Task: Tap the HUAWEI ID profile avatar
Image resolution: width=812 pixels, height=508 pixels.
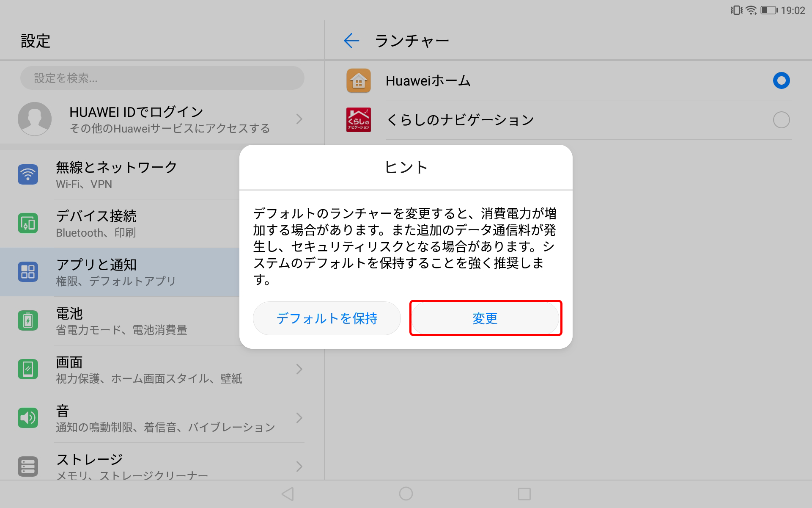Action: pyautogui.click(x=35, y=119)
